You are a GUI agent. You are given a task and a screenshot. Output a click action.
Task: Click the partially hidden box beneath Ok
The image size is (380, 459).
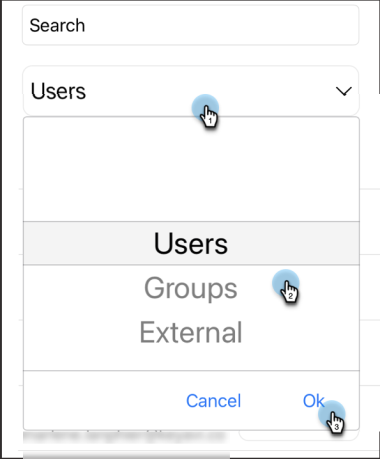click(x=299, y=435)
